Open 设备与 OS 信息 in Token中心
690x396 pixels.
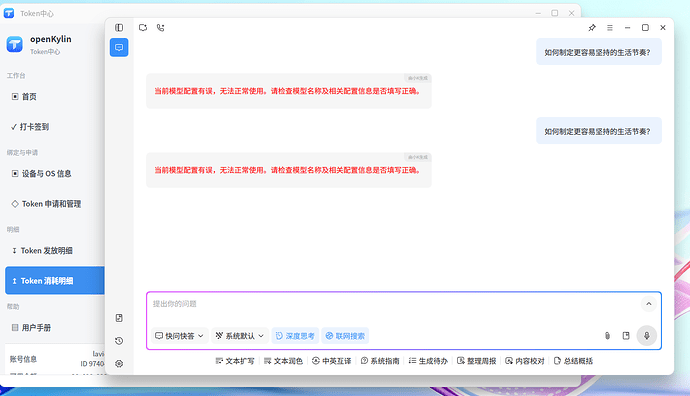pyautogui.click(x=55, y=173)
